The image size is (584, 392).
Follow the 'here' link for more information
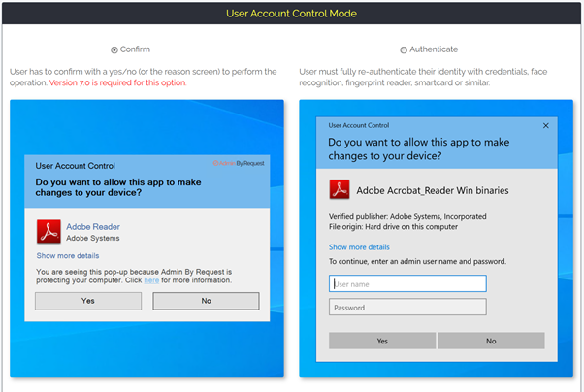coord(151,280)
